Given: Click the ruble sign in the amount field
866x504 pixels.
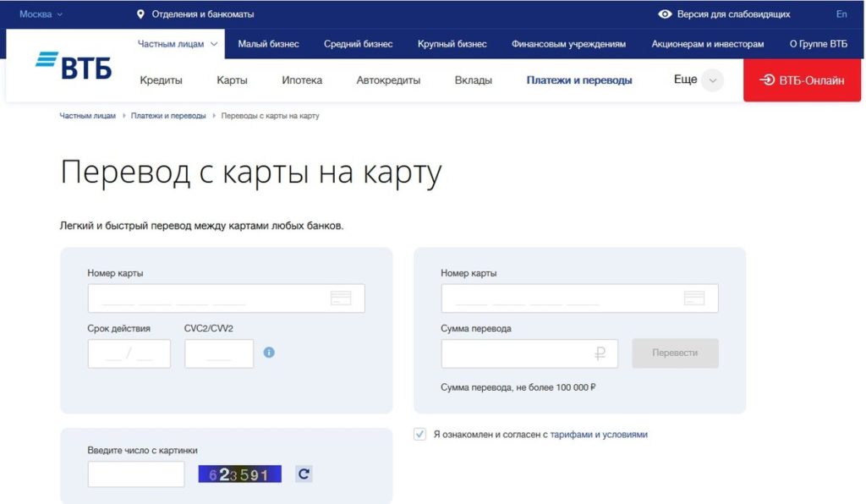Looking at the screenshot, I should click(600, 353).
